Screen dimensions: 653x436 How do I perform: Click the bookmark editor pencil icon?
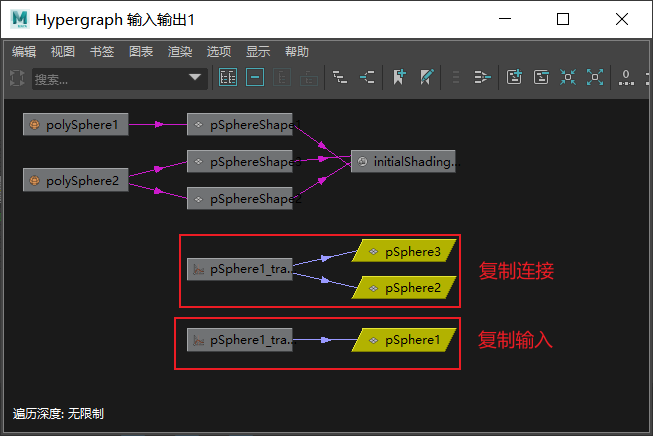(x=426, y=77)
